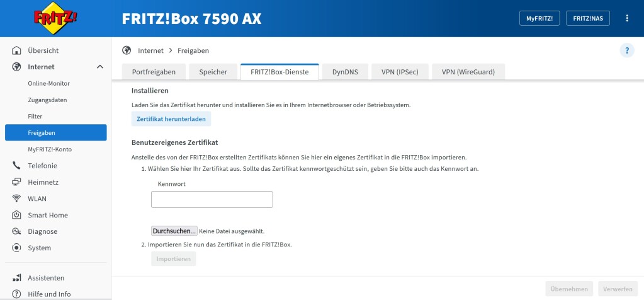Click Internet in the breadcrumb
Image resolution: width=644 pixels, height=300 pixels.
pyautogui.click(x=150, y=50)
